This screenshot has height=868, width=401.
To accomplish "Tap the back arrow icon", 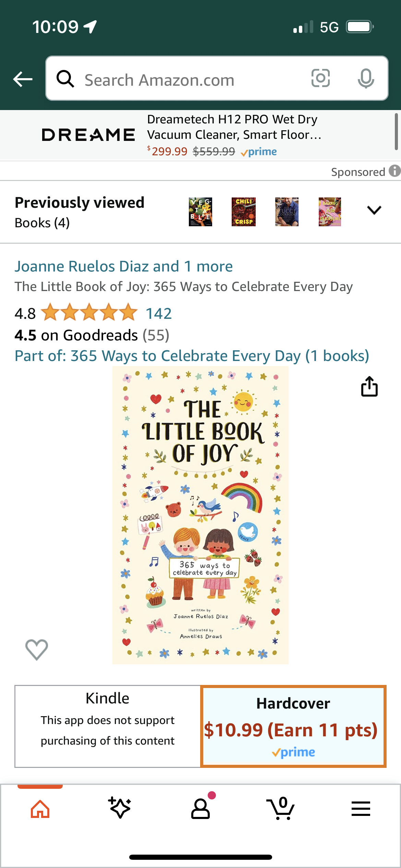I will [x=23, y=79].
